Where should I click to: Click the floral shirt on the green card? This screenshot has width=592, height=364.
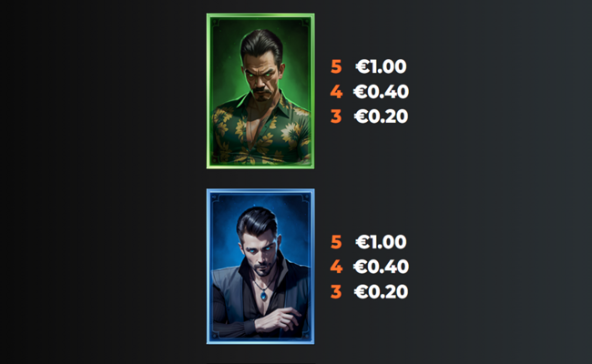click(x=260, y=132)
